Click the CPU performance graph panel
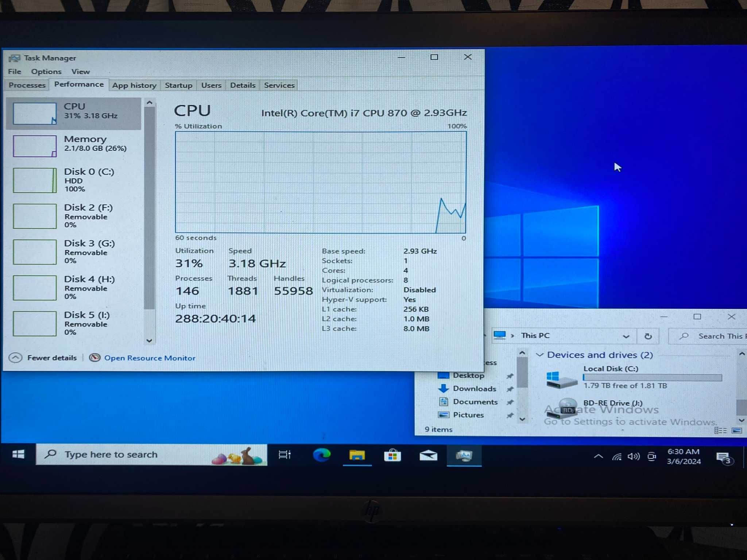Viewport: 747px width, 560px height. [321, 179]
